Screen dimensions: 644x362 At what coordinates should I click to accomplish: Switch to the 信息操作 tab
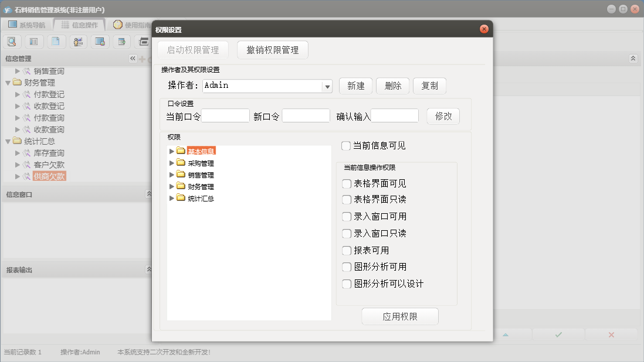tap(80, 25)
